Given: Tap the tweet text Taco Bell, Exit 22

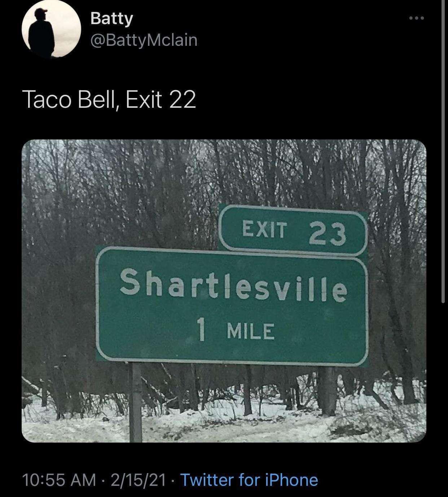Looking at the screenshot, I should pyautogui.click(x=109, y=99).
